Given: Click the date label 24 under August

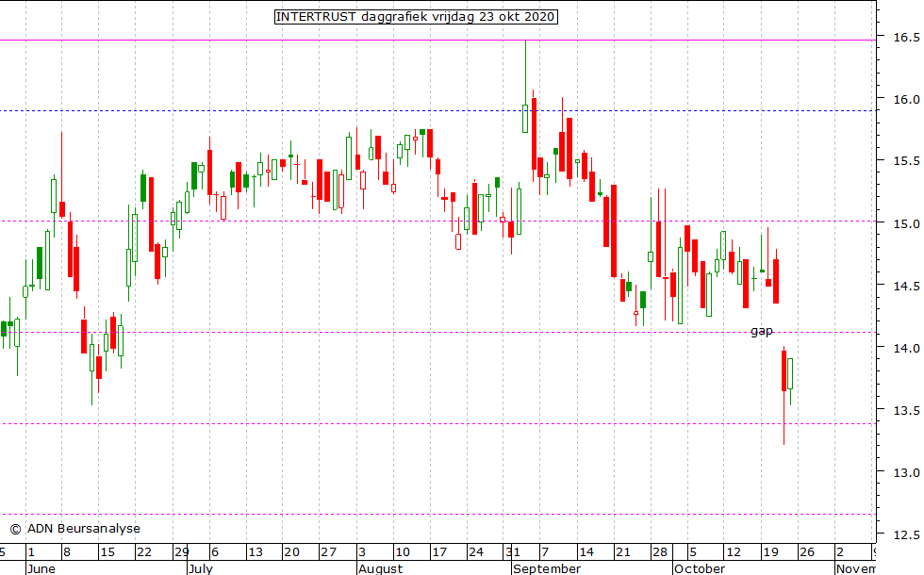Looking at the screenshot, I should 475,552.
